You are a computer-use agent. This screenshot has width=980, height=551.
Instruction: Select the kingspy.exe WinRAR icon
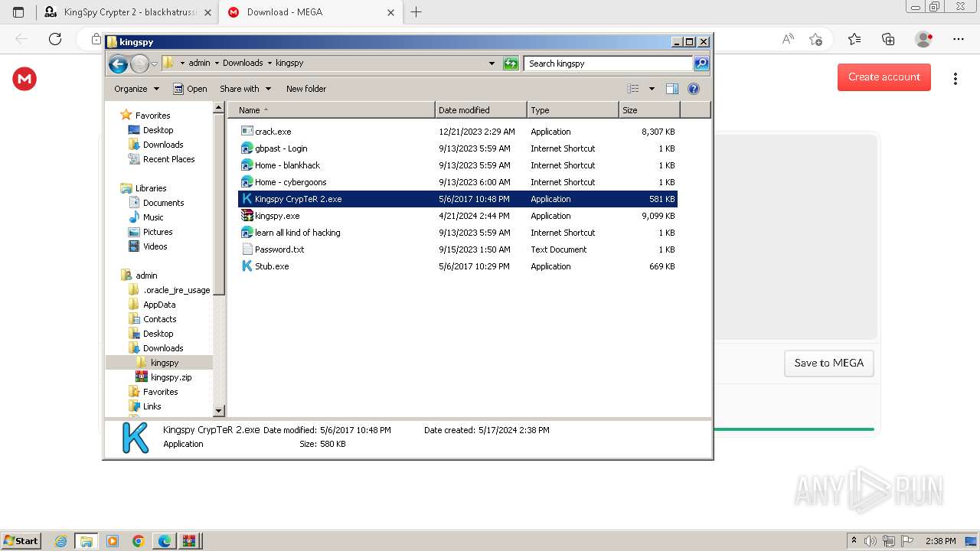coord(247,216)
